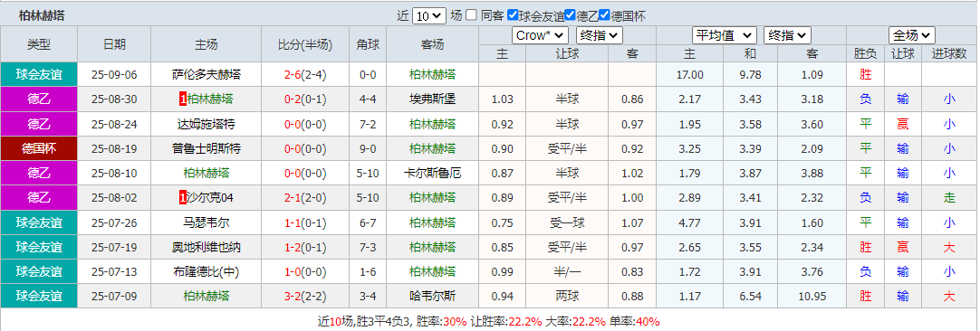Click the score 1-1(0-1)

pos(305,223)
